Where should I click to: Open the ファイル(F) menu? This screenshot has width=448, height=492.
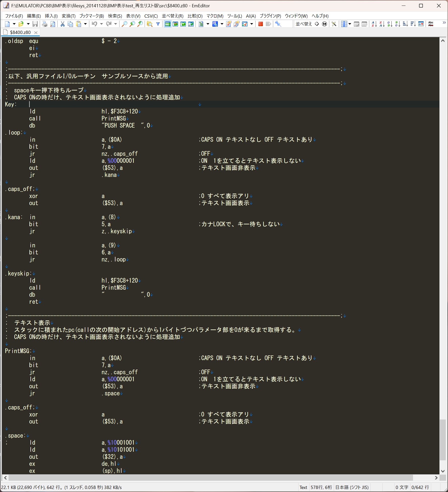(14, 16)
